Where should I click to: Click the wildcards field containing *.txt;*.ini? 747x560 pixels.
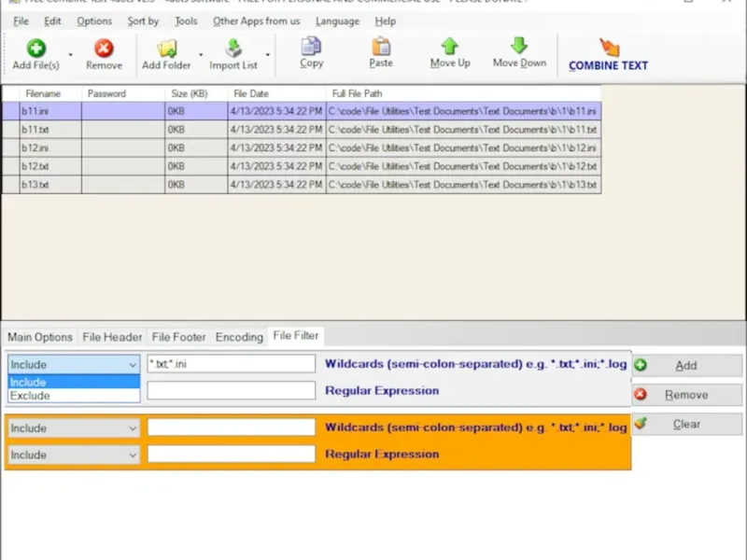coord(231,364)
